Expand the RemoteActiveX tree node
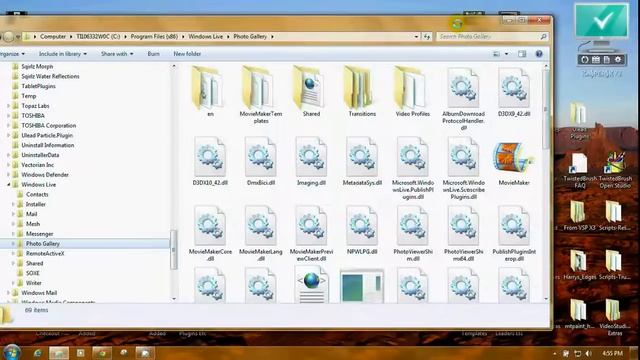The width and height of the screenshot is (640, 360). click(13, 253)
